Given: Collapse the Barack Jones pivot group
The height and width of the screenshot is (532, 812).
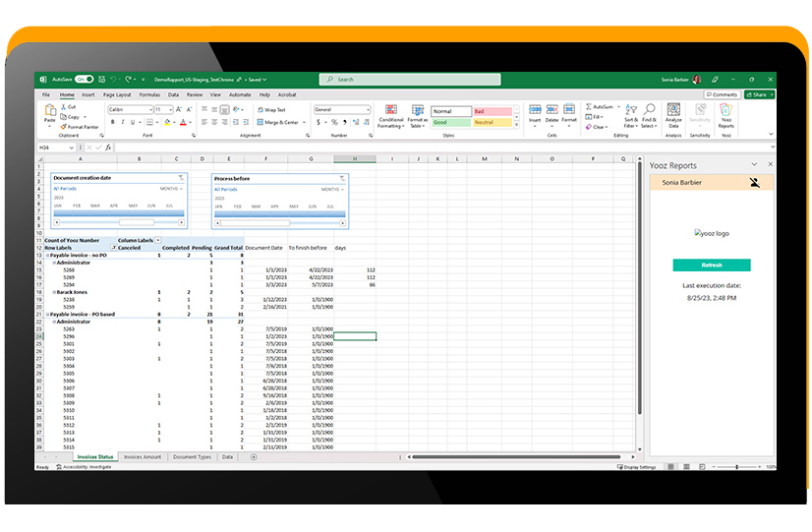Looking at the screenshot, I should coord(54,292).
